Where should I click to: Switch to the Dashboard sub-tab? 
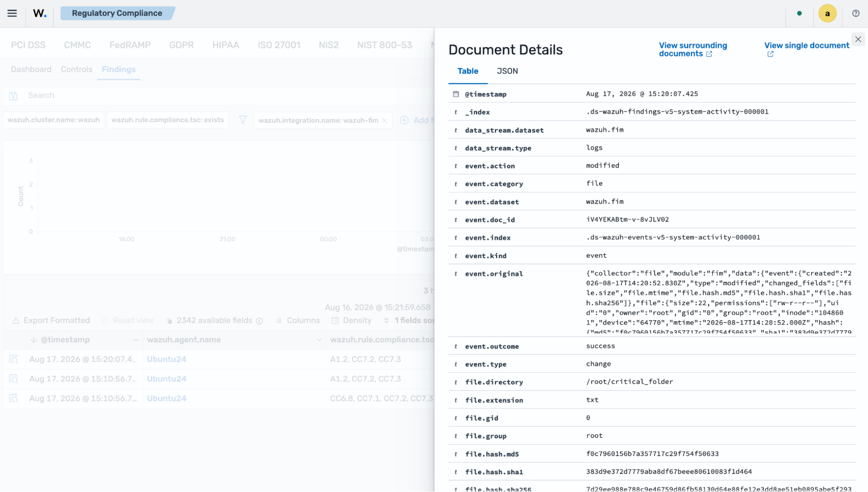[31, 69]
